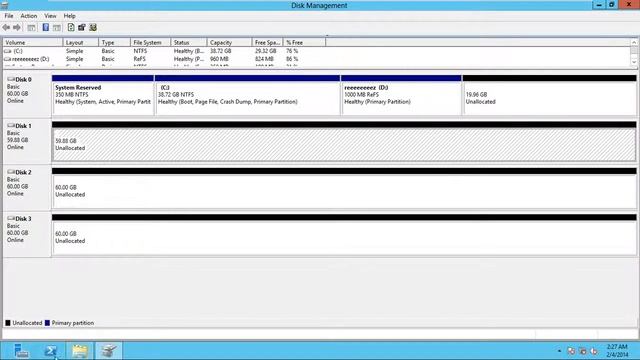Select the System Reserved partition on Disk 0
The width and height of the screenshot is (640, 360).
pyautogui.click(x=103, y=95)
